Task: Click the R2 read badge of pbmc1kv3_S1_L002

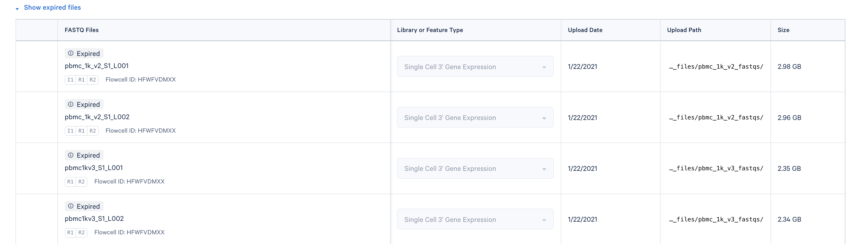Action: point(81,232)
